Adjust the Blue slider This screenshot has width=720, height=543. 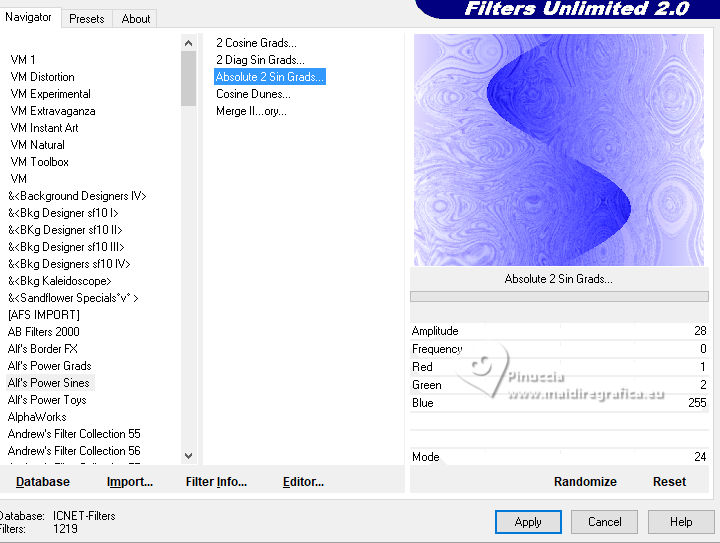pyautogui.click(x=559, y=403)
